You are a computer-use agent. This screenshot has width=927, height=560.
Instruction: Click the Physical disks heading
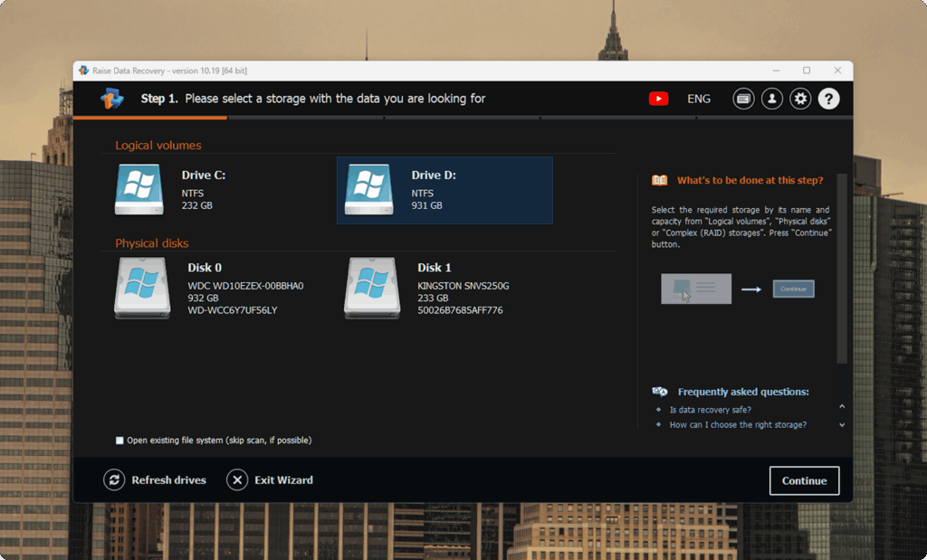click(x=151, y=243)
